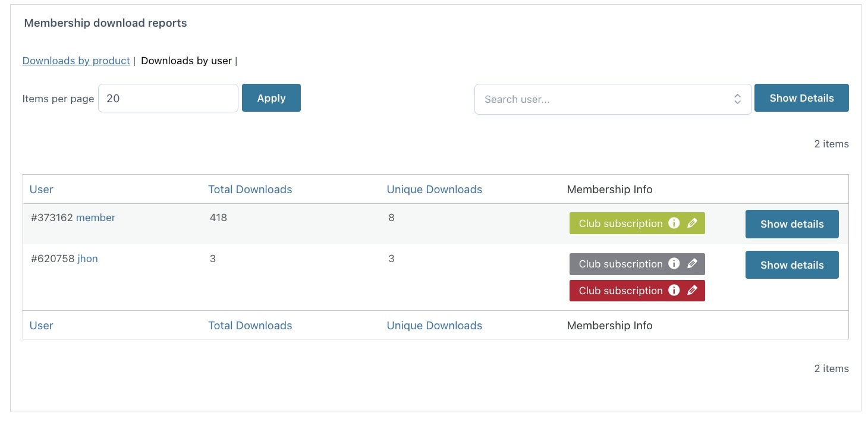868x422 pixels.
Task: Focus the Items per page field
Action: 168,98
